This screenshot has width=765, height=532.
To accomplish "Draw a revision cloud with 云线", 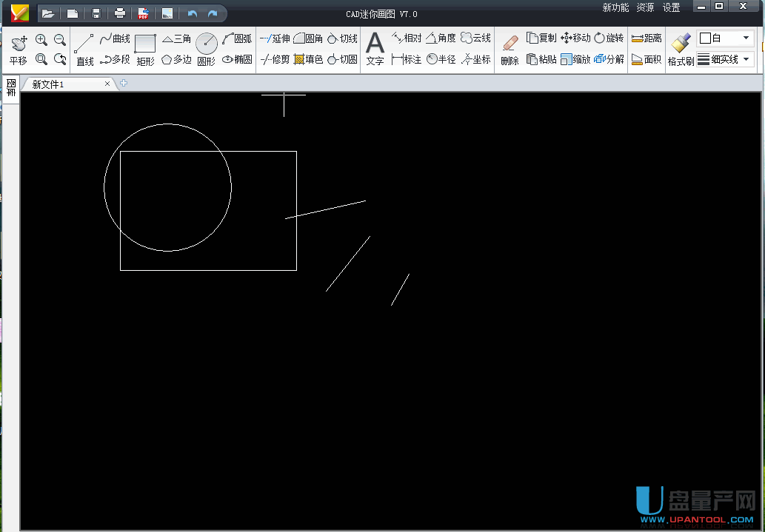I will [x=475, y=38].
